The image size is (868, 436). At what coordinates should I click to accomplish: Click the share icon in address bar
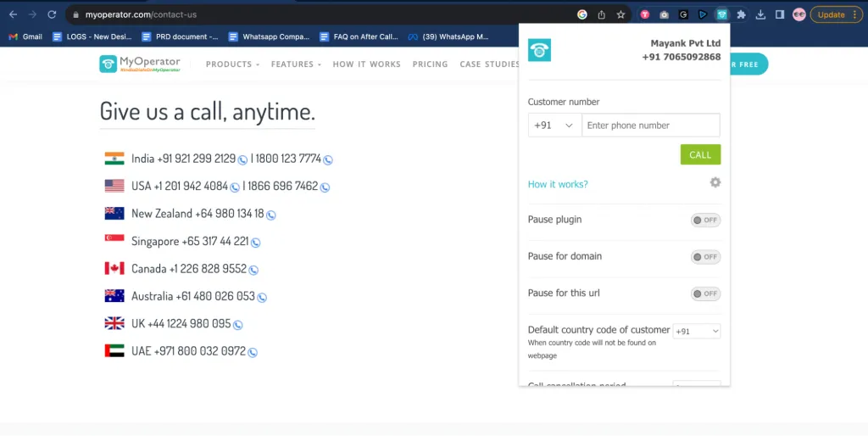601,15
